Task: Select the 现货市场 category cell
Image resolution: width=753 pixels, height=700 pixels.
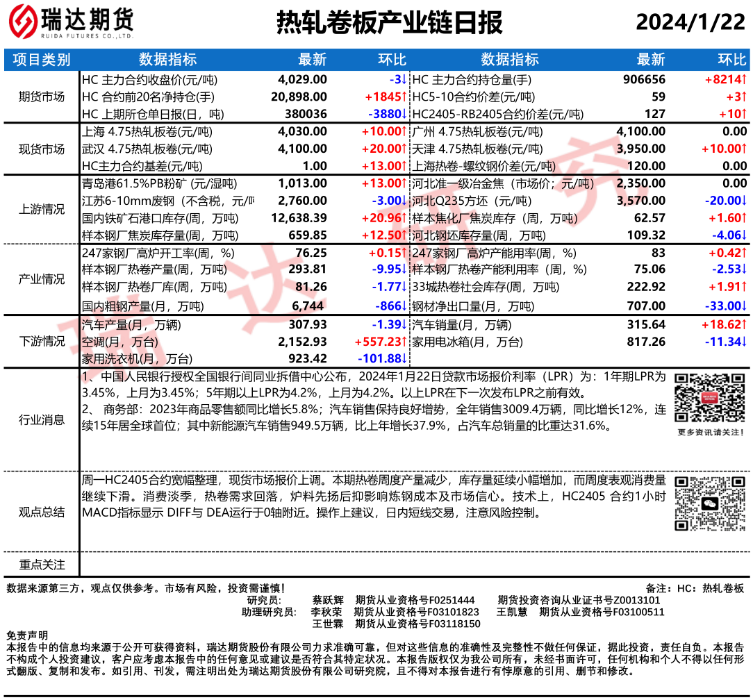Action: (42, 149)
